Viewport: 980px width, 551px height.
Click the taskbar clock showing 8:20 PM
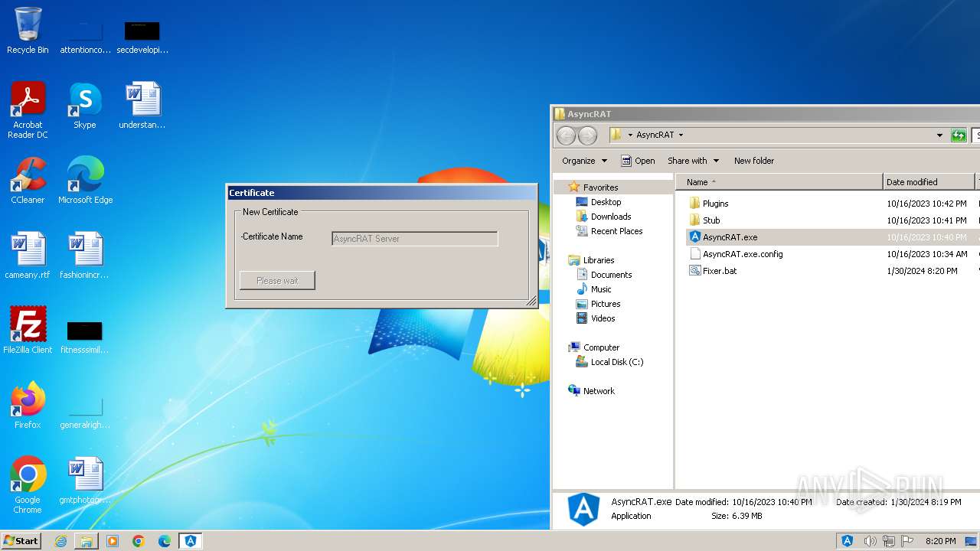[x=940, y=541]
